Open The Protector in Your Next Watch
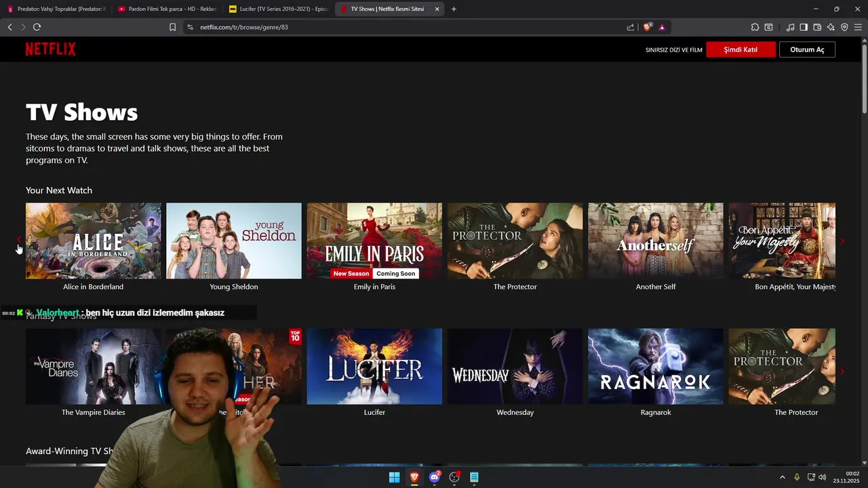This screenshot has width=868, height=488. (x=515, y=241)
